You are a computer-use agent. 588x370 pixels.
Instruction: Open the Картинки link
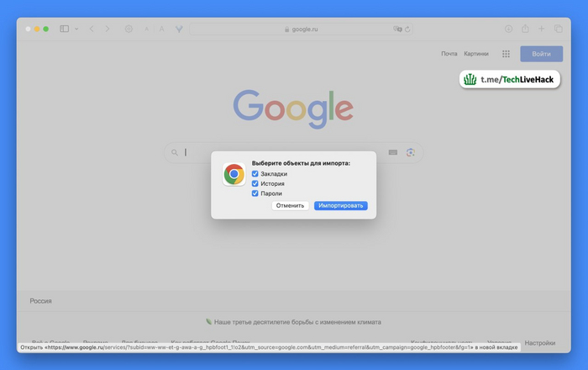(476, 54)
